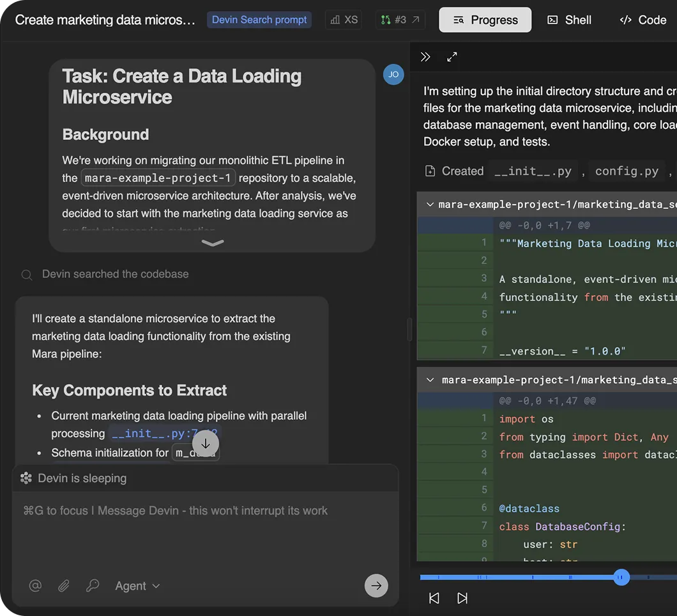Collapse the right panel with double chevron
677x616 pixels.
(425, 57)
